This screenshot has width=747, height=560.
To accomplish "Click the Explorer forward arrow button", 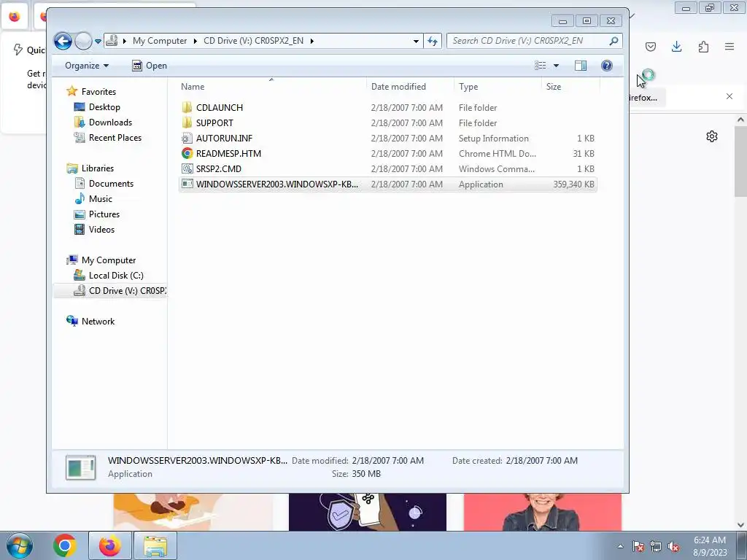I will point(83,41).
